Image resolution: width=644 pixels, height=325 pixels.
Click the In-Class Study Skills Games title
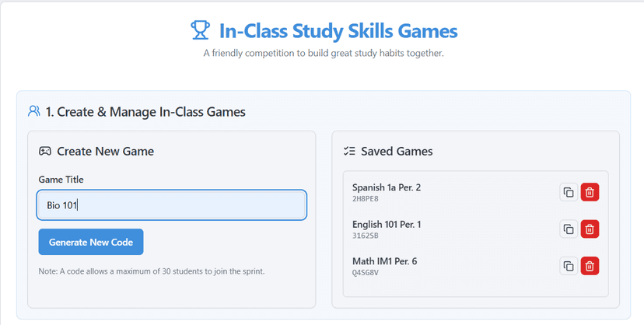(x=338, y=31)
